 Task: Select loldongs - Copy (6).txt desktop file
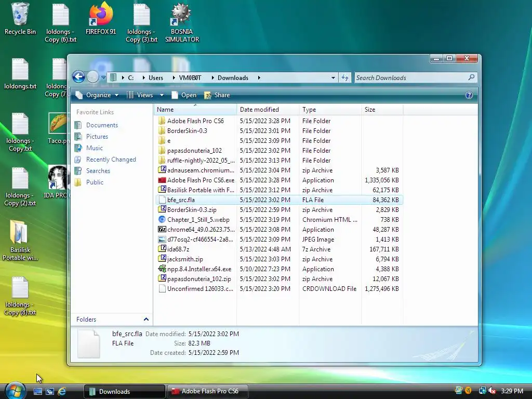click(x=60, y=22)
